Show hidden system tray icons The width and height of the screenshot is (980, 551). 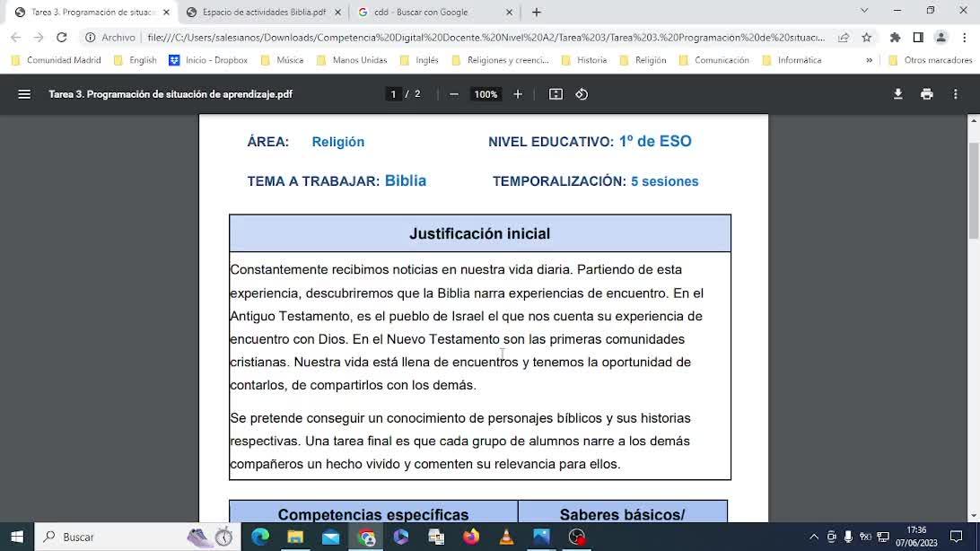(x=814, y=537)
